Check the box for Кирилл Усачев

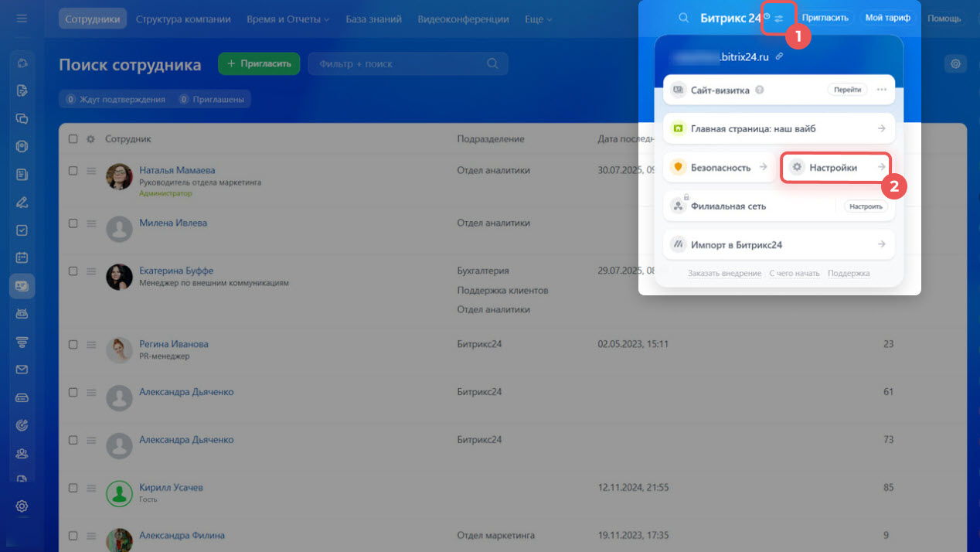coord(73,488)
